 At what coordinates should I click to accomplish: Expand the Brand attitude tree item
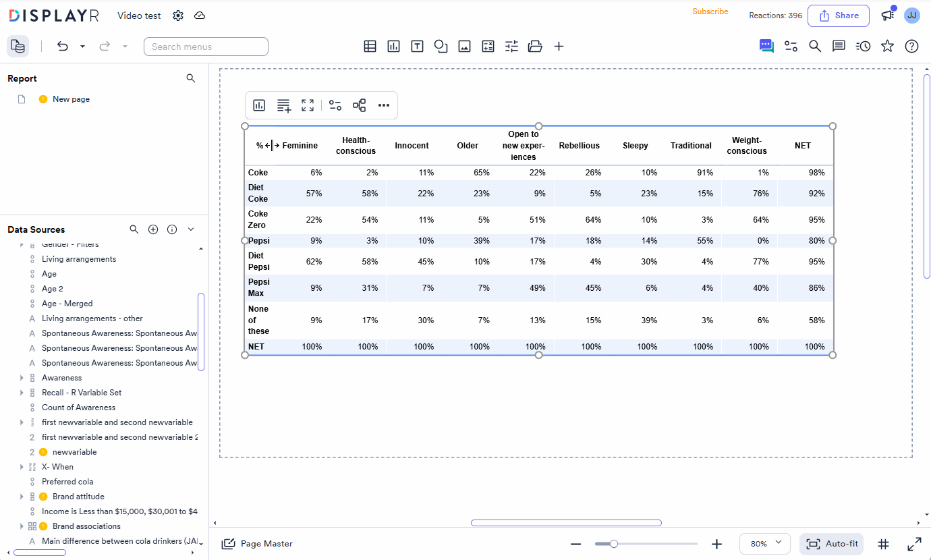click(22, 497)
